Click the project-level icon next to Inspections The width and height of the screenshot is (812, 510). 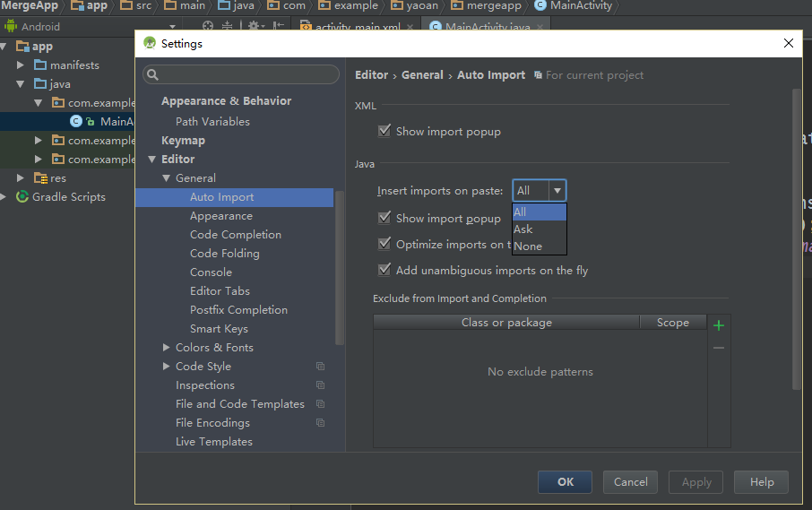pos(321,385)
